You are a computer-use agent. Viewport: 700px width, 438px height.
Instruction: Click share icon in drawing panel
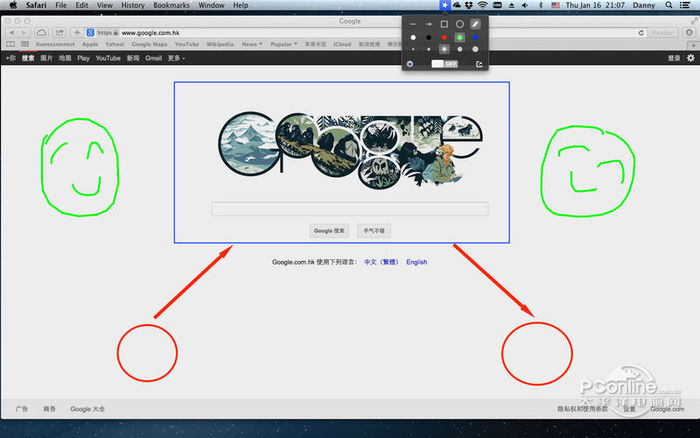tap(479, 64)
